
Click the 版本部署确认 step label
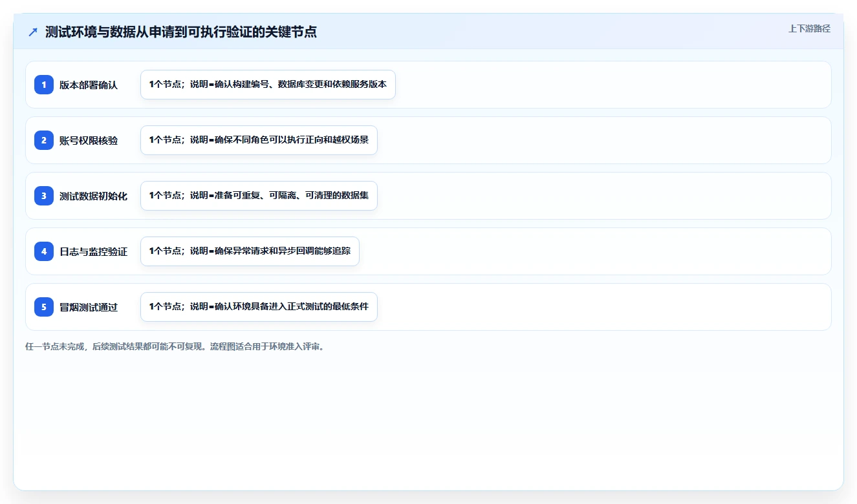89,85
